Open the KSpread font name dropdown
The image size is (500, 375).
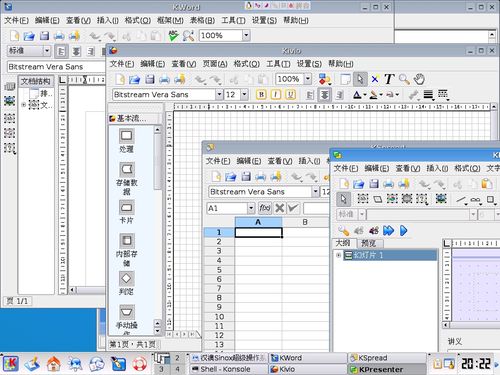(x=315, y=192)
